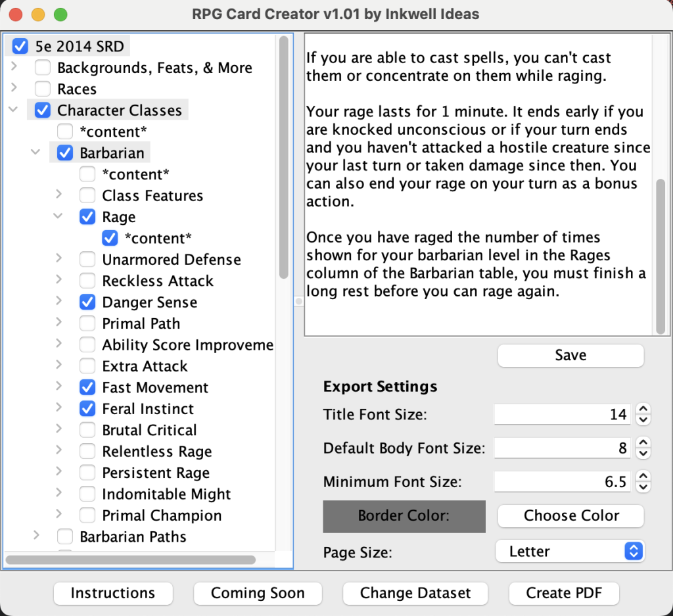Open the Page Size dropdown
The image size is (673, 616).
coord(569,551)
